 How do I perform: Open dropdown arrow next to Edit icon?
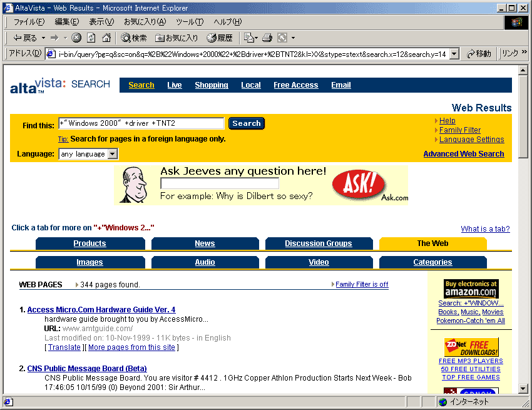293,38
